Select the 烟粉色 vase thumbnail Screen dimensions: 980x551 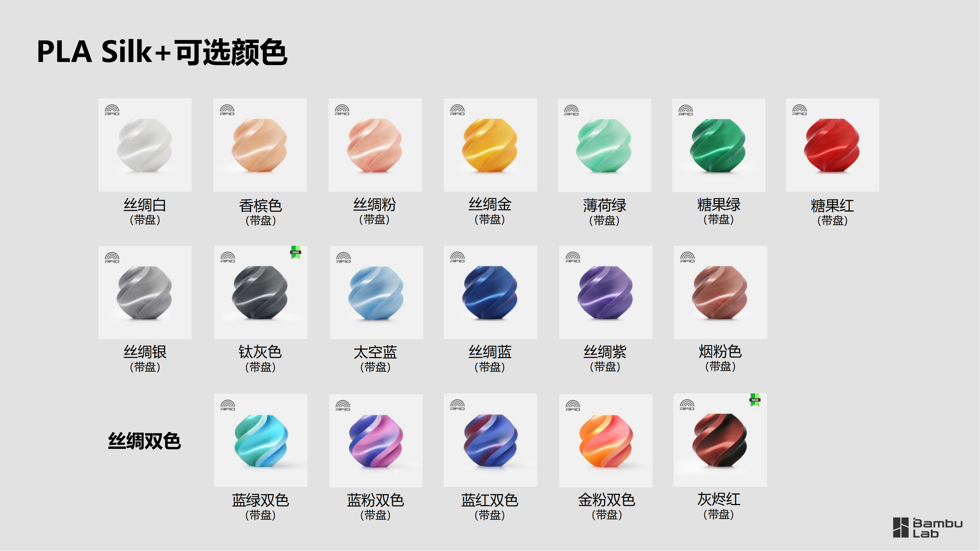(x=720, y=292)
